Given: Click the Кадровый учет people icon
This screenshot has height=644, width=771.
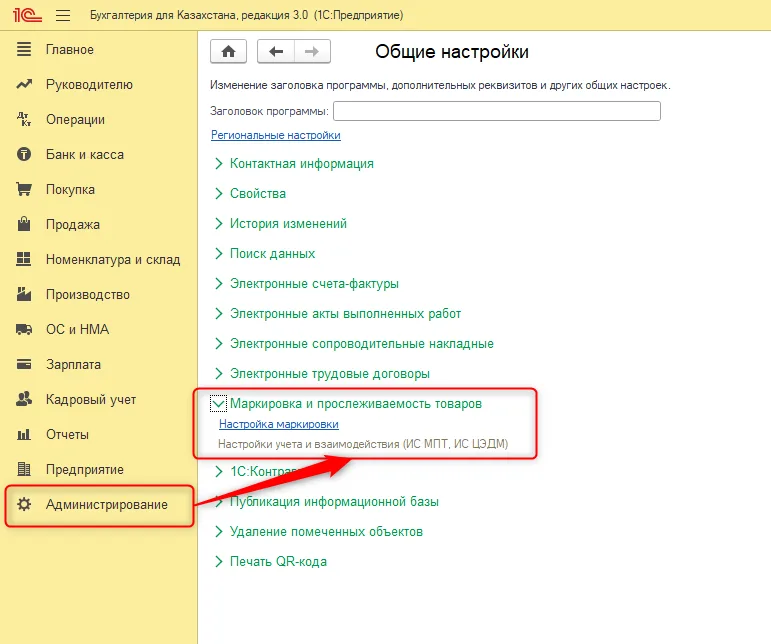Looking at the screenshot, I should point(24,399).
